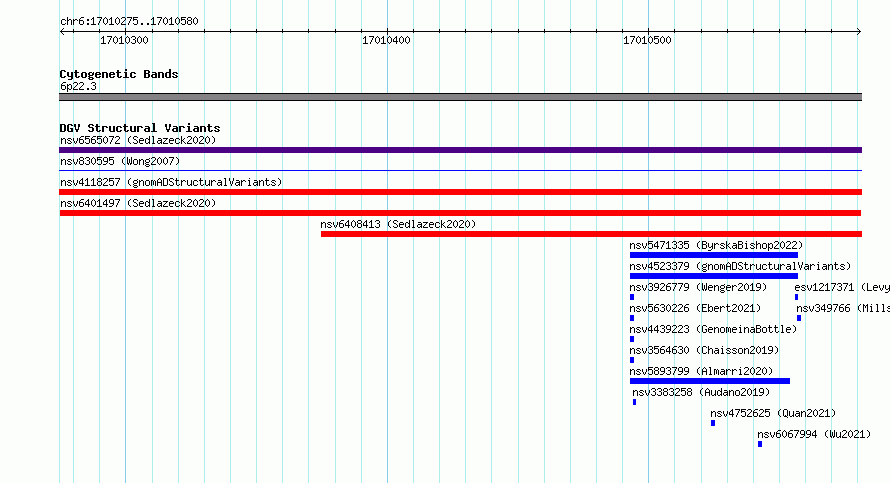The image size is (890, 483).
Task: Select the DGV Structural Variants track title
Action: pos(140,128)
